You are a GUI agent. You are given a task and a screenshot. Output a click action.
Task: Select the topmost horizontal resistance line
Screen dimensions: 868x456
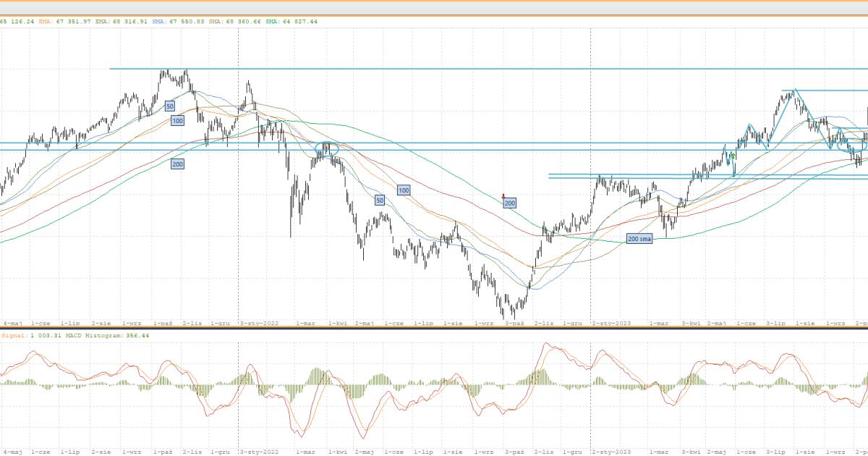tap(434, 69)
